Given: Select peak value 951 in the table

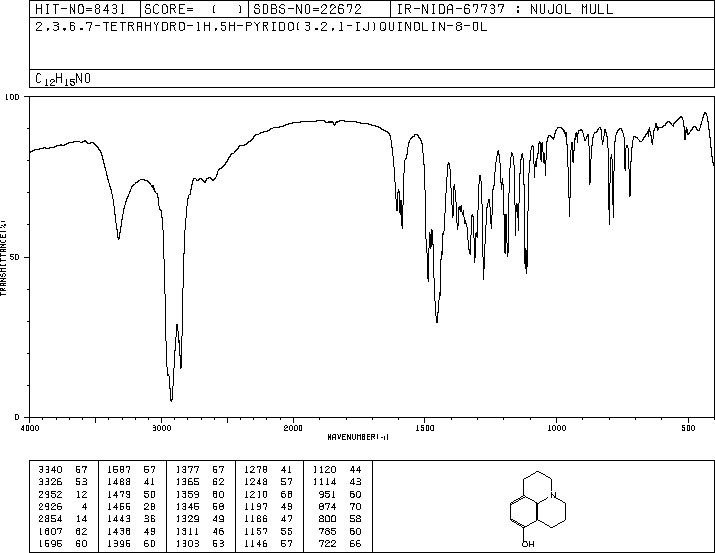Looking at the screenshot, I should click(327, 494).
